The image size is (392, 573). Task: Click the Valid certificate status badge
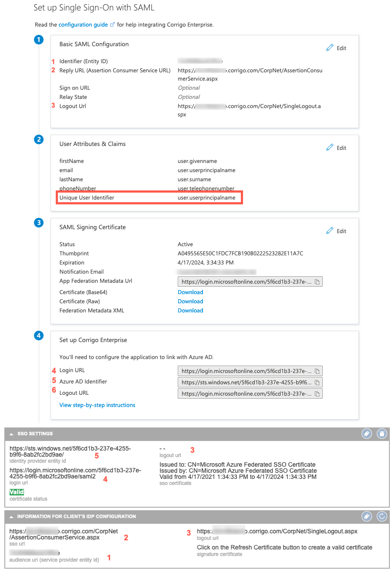click(17, 492)
